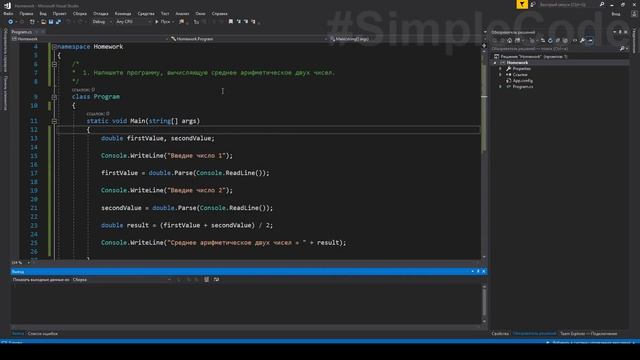Click the new project toolbar icon
Viewport: 640px width, 360px height.
point(32,22)
